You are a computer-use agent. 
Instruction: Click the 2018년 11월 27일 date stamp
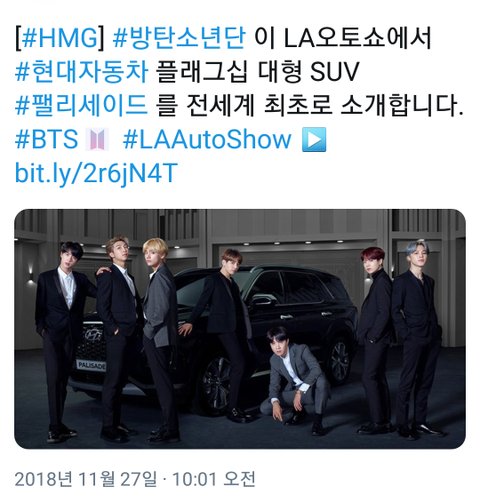pyautogui.click(x=85, y=479)
